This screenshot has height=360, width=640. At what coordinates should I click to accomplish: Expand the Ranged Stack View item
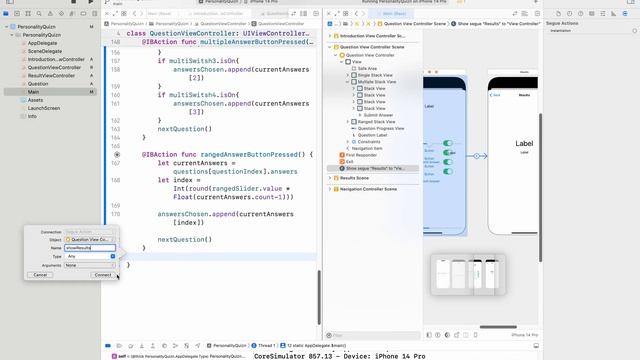coord(347,122)
